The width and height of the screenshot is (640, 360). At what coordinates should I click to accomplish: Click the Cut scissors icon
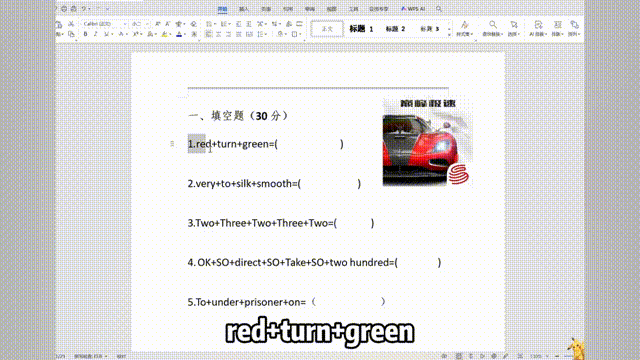pyautogui.click(x=71, y=24)
